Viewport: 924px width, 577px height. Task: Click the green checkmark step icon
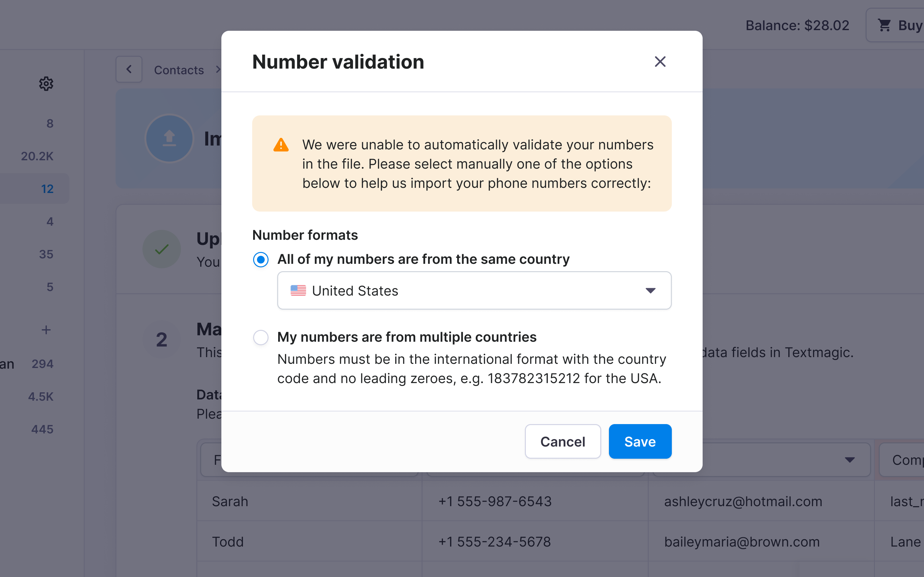pyautogui.click(x=161, y=249)
